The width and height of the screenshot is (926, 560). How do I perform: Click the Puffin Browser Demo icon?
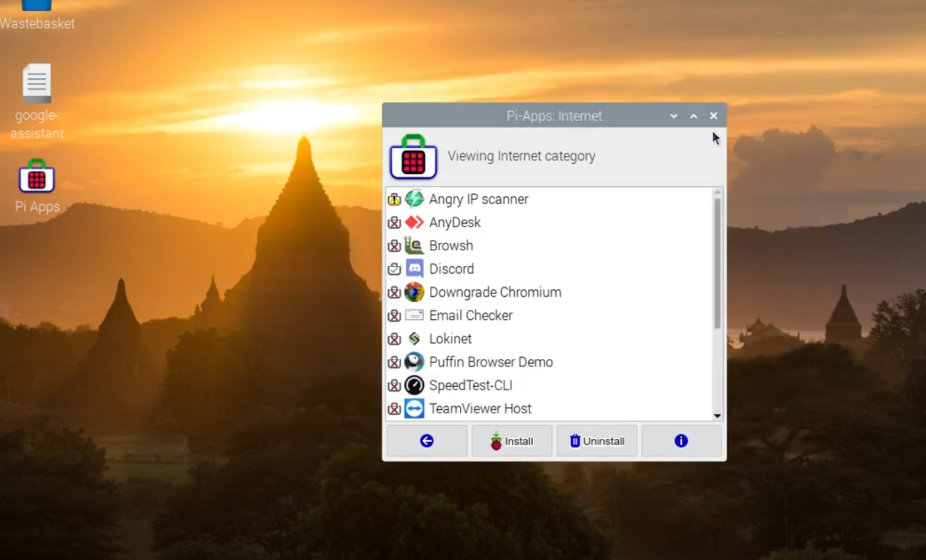[x=415, y=362]
